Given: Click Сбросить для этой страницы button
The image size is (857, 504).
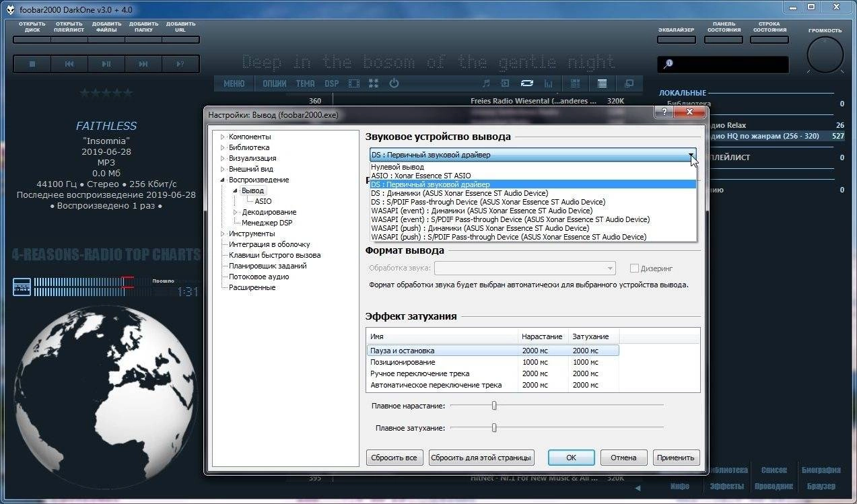Looking at the screenshot, I should 481,458.
